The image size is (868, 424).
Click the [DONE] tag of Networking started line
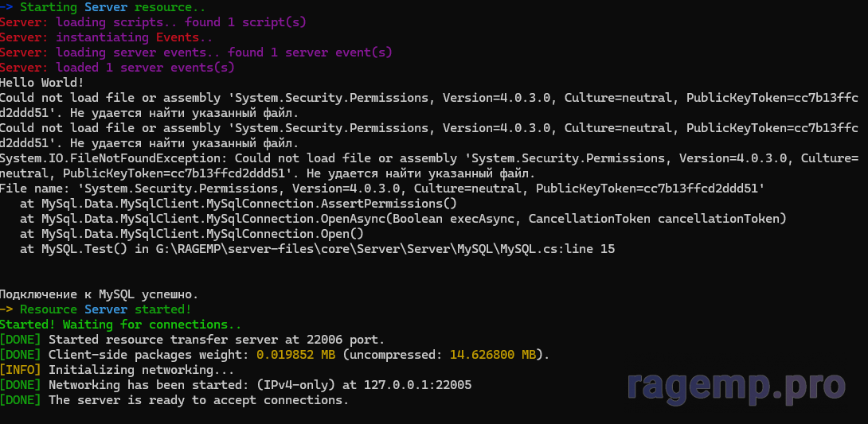point(21,385)
